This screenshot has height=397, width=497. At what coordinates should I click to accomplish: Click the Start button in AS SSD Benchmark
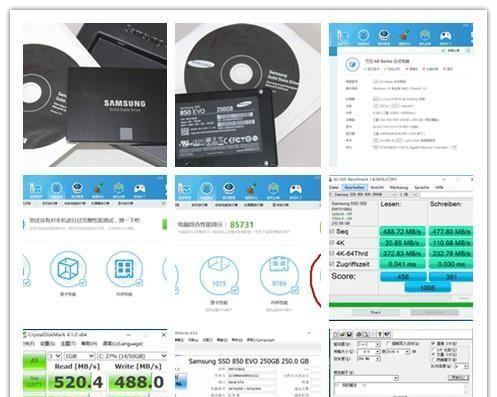point(376,313)
